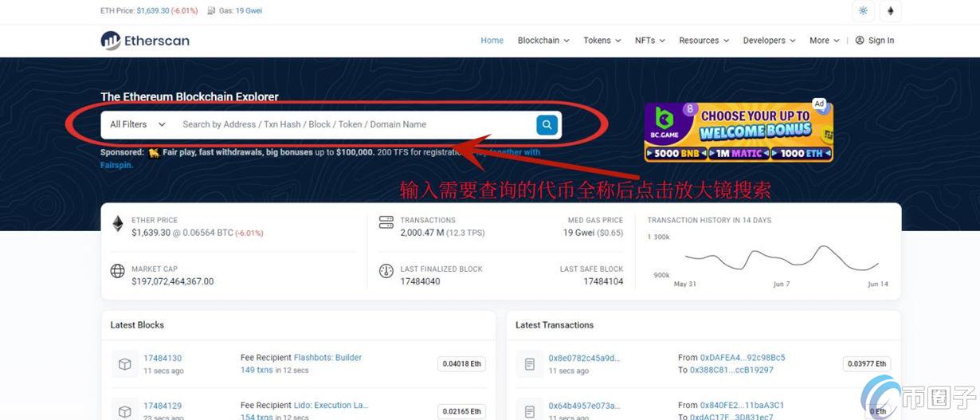Click the user icon beside Sign In
This screenshot has height=420, width=980.
point(860,41)
